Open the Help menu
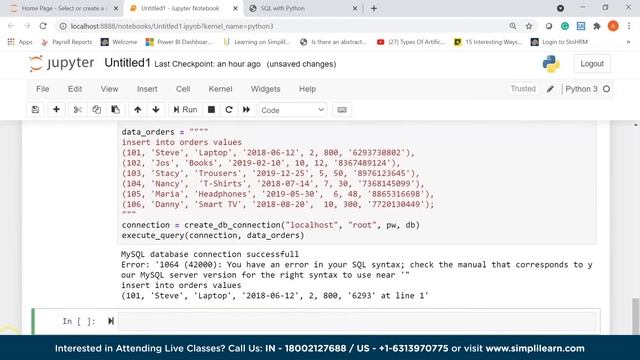This screenshot has height=360, width=640. 307,89
